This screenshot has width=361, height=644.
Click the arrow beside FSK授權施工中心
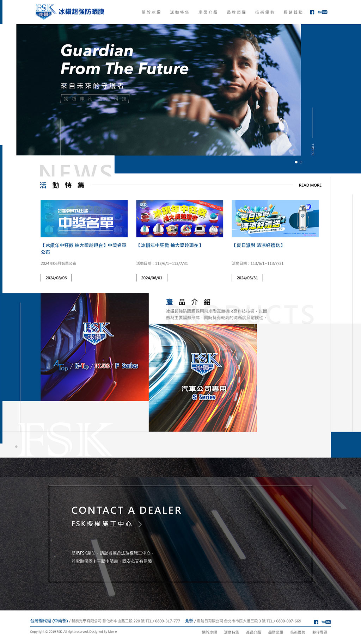(140, 524)
